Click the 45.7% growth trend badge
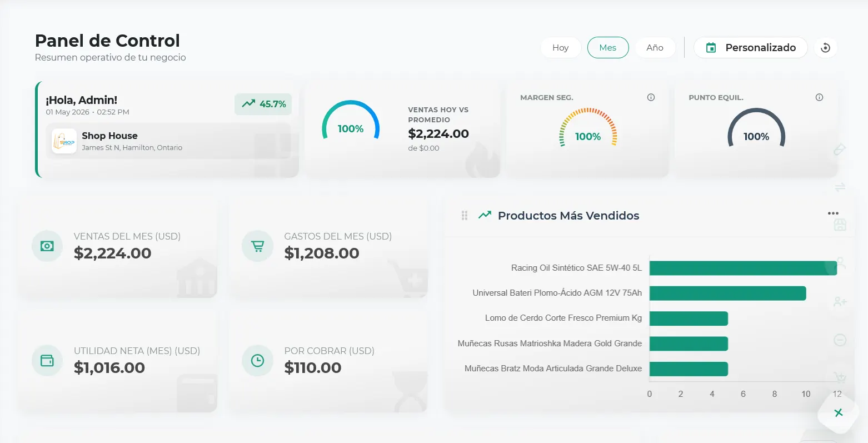Screen dimensions: 868x443 pos(263,104)
